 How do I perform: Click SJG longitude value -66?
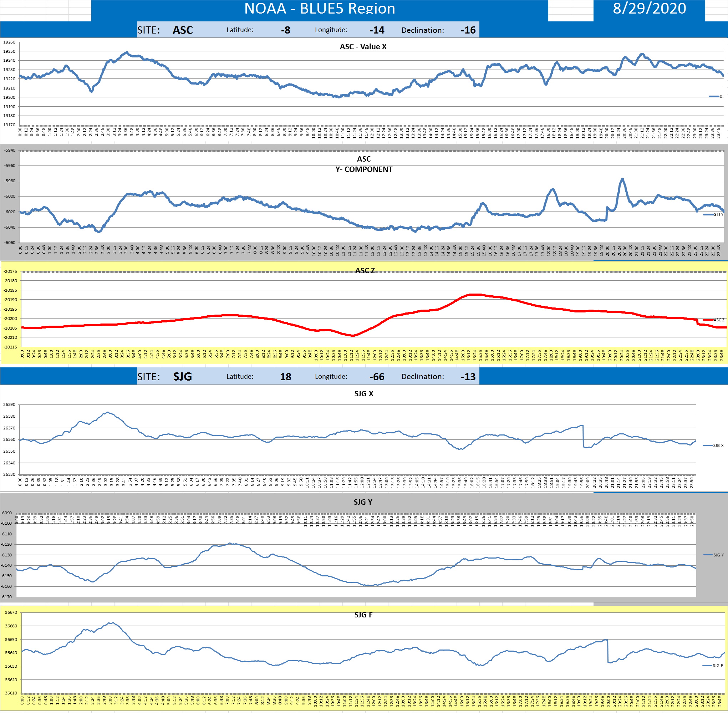(376, 376)
